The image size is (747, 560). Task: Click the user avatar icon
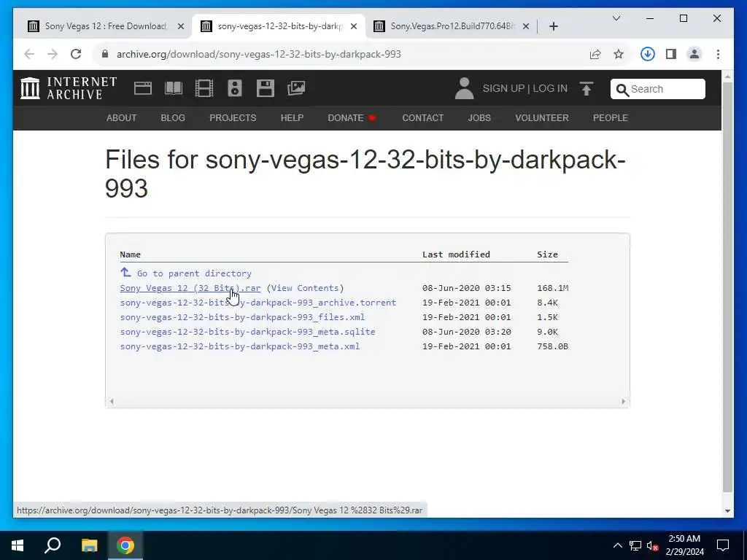click(464, 88)
